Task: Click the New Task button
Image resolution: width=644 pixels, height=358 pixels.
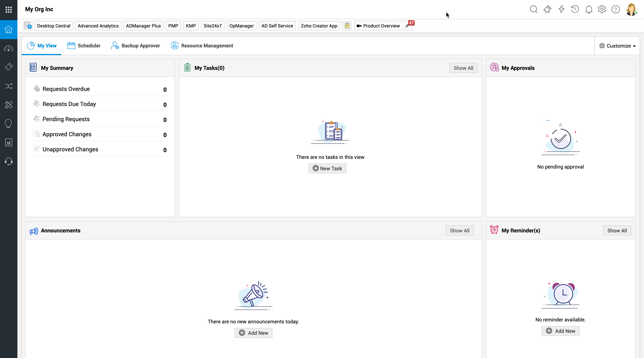Action: point(327,168)
